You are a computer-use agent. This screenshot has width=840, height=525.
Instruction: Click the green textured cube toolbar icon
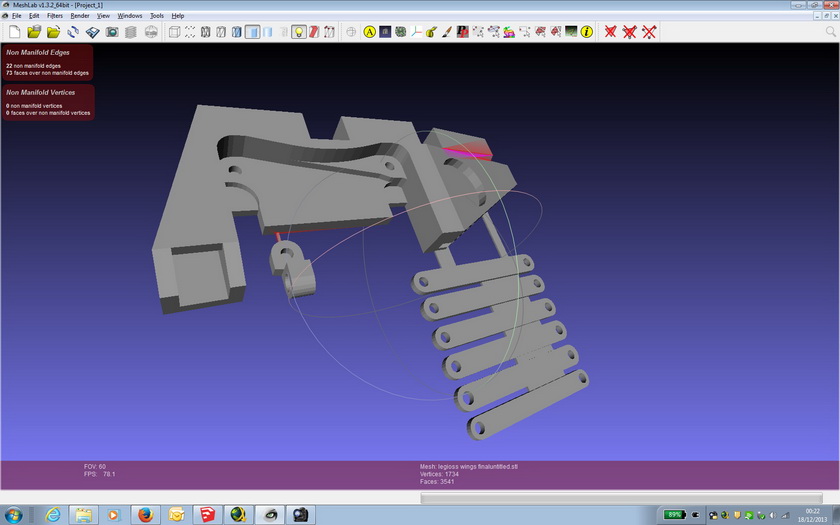point(401,32)
